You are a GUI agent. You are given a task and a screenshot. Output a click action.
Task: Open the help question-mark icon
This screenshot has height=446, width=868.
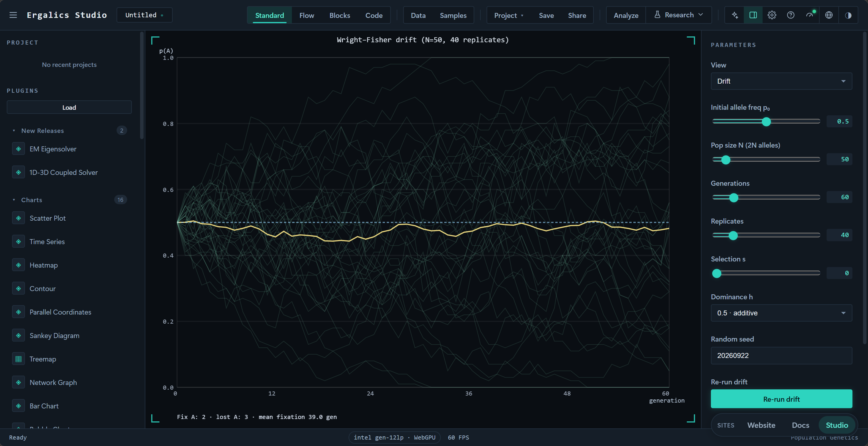[x=791, y=15]
